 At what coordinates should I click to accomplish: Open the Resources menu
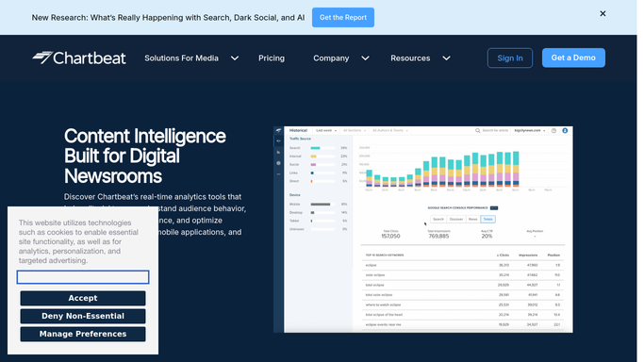410,58
